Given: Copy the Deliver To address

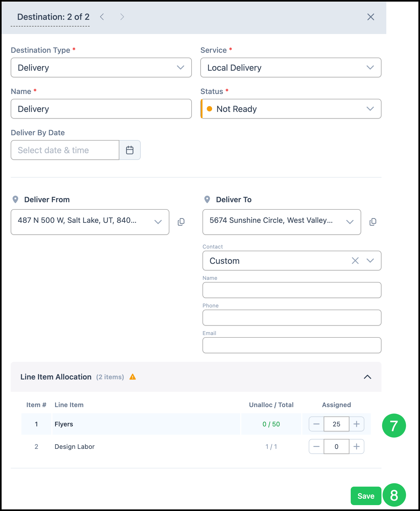Looking at the screenshot, I should tap(373, 222).
